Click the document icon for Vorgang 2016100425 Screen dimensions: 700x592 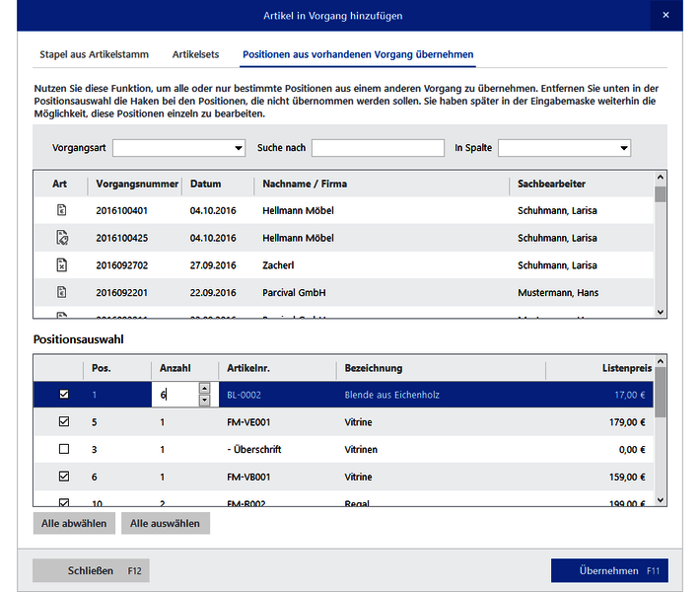(62, 238)
